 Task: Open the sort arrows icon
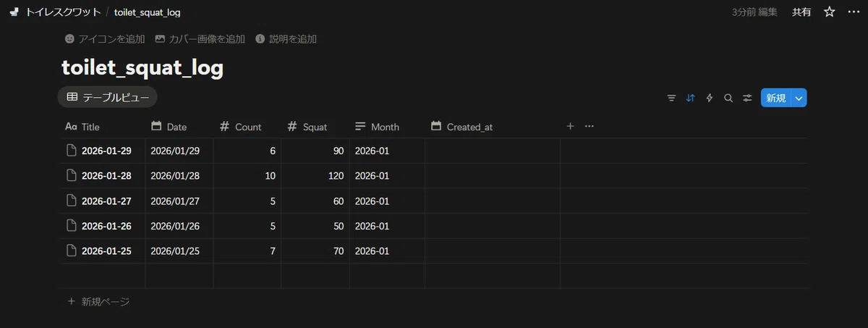[x=690, y=98]
